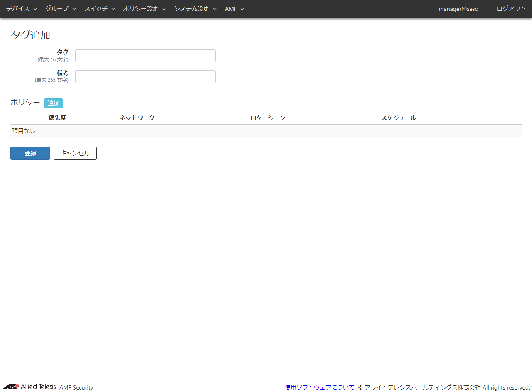
Task: Open the スイッチ dropdown chevron
Action: (x=113, y=9)
